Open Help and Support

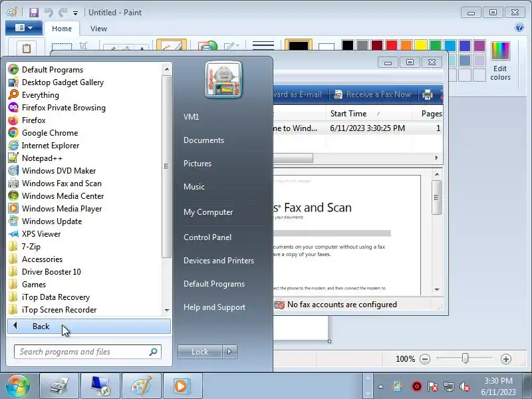click(x=214, y=307)
